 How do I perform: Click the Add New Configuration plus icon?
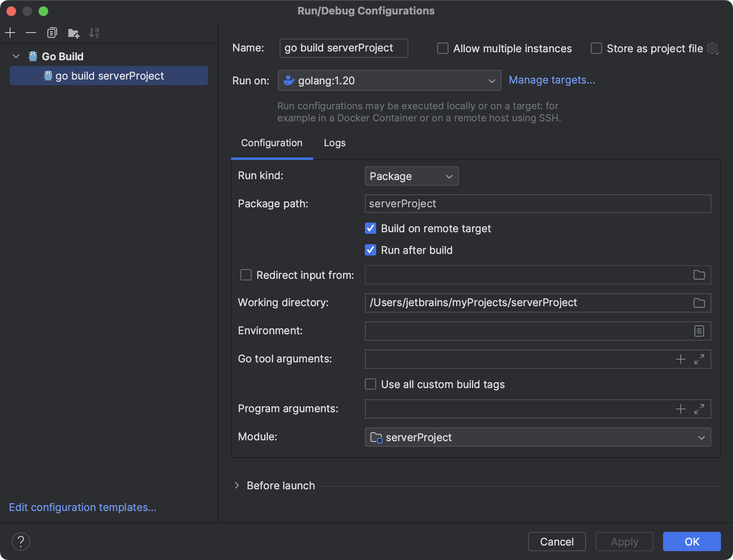click(10, 33)
